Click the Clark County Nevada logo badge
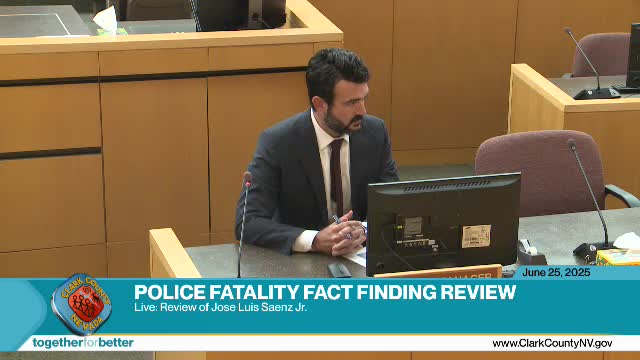Viewport: 640px width, 360px height. pyautogui.click(x=81, y=304)
